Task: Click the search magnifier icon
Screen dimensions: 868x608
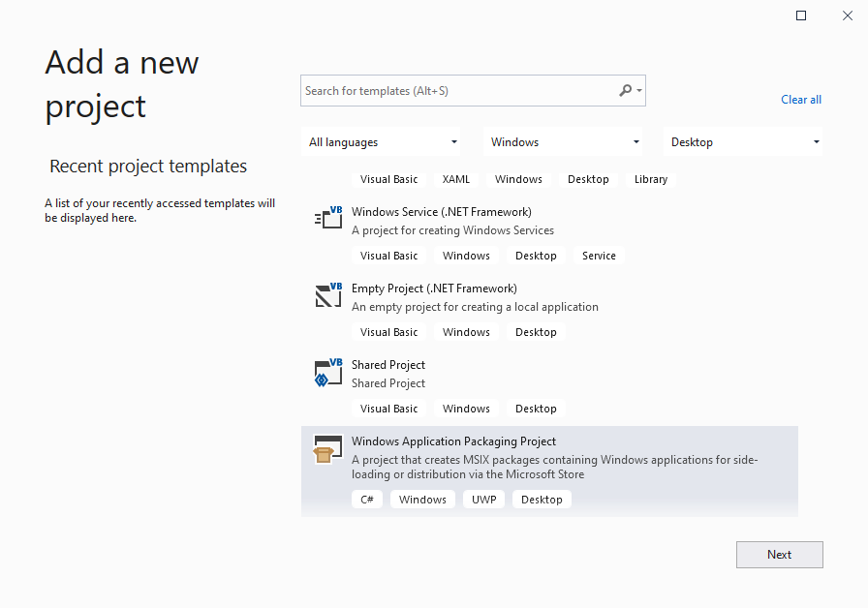Action: pyautogui.click(x=625, y=90)
